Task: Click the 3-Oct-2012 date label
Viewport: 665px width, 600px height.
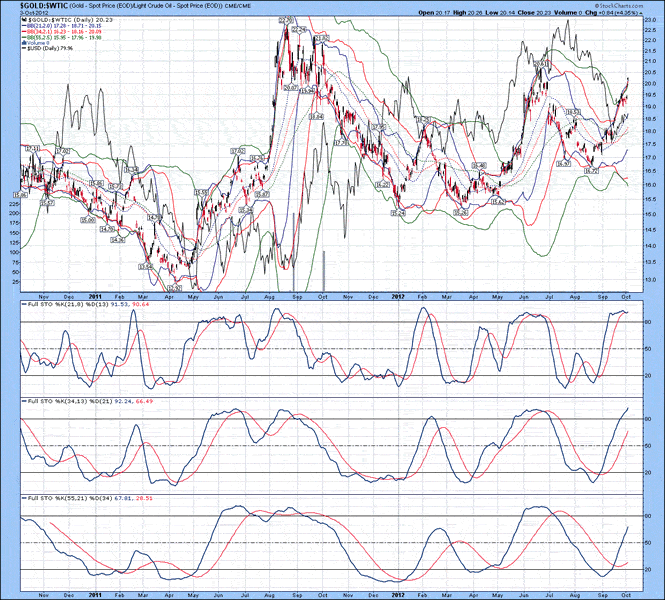Action: tap(22, 13)
